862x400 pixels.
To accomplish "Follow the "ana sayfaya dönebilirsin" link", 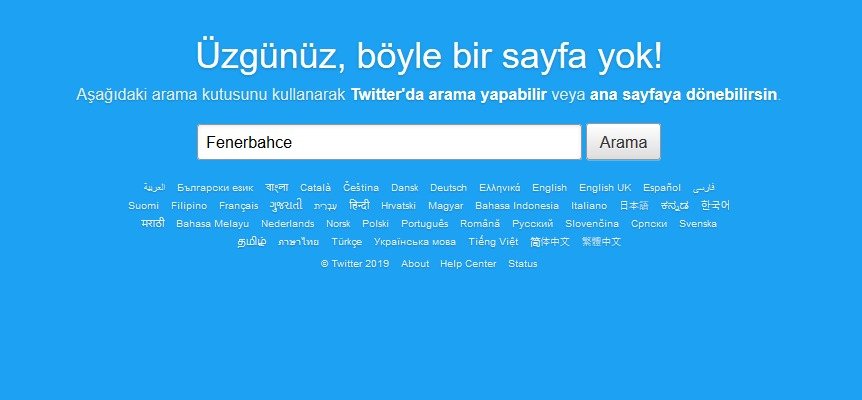I will pos(683,95).
